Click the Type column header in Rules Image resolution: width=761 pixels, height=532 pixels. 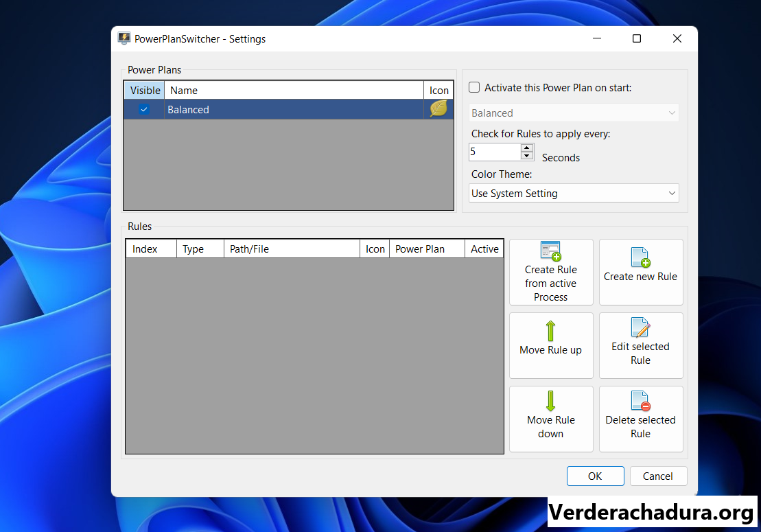coord(200,249)
